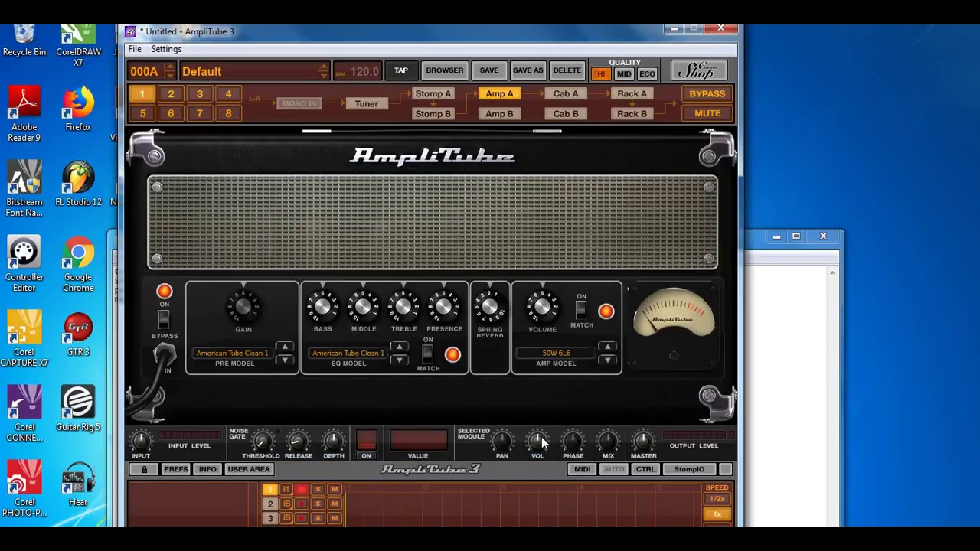Click the Bass knob

tap(322, 308)
